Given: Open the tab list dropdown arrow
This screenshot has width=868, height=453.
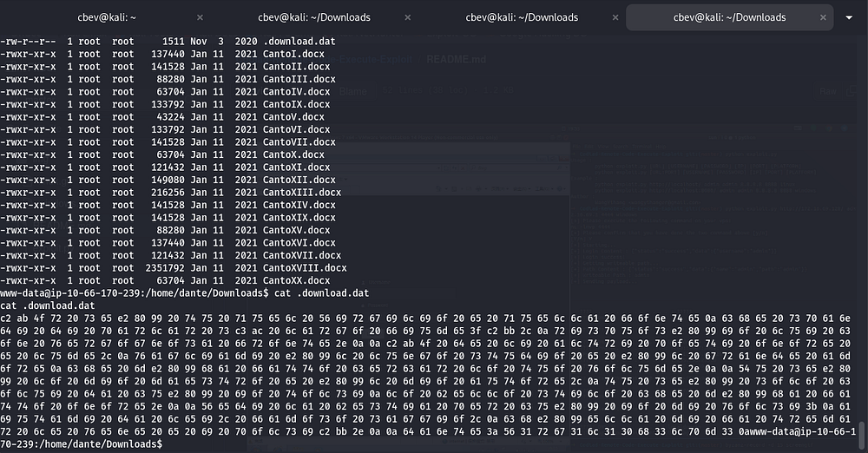Looking at the screenshot, I should coord(849,17).
